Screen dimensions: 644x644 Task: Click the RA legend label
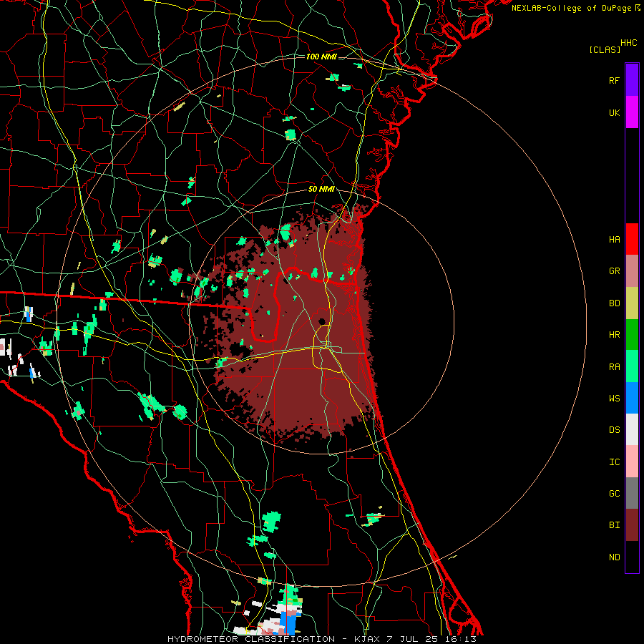tap(614, 366)
